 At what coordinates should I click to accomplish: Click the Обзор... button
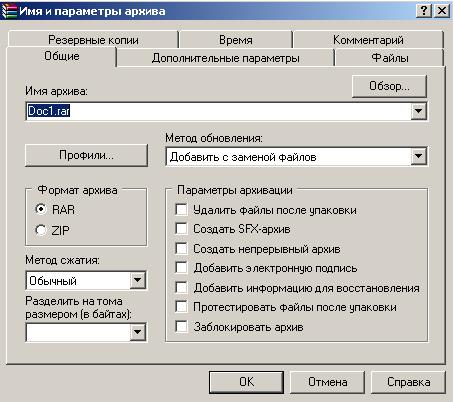[x=389, y=86]
